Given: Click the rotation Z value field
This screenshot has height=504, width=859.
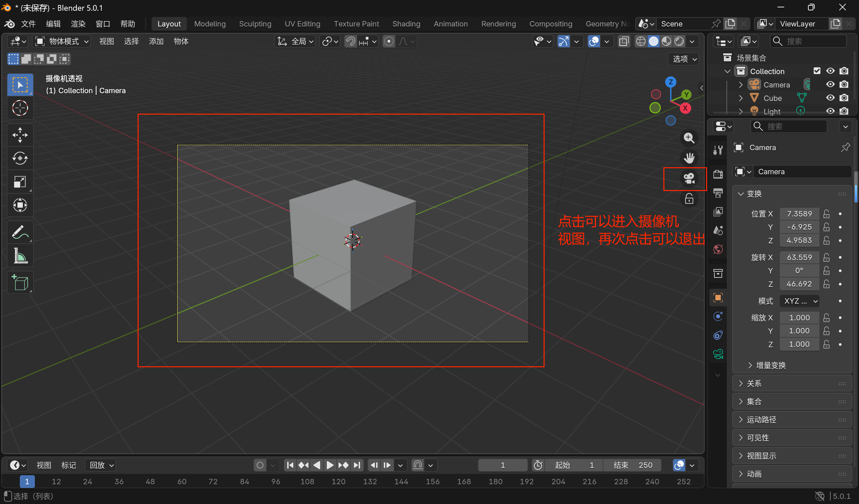Looking at the screenshot, I should (x=799, y=284).
